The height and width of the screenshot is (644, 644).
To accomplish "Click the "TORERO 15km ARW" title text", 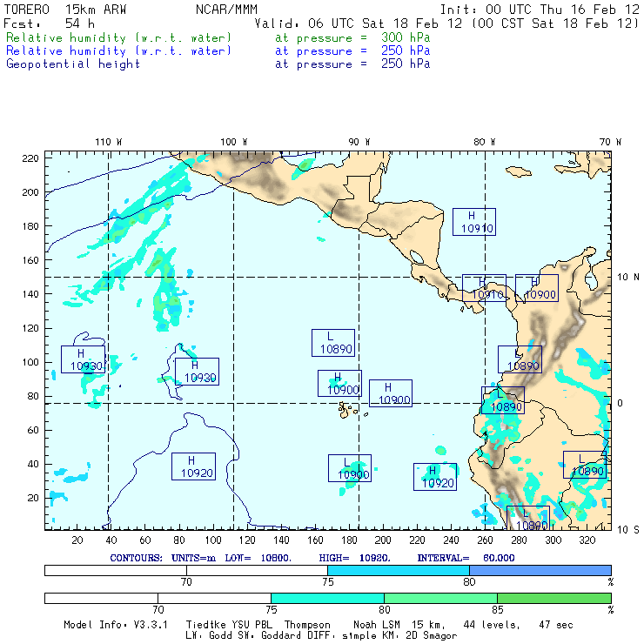I will pos(65,10).
